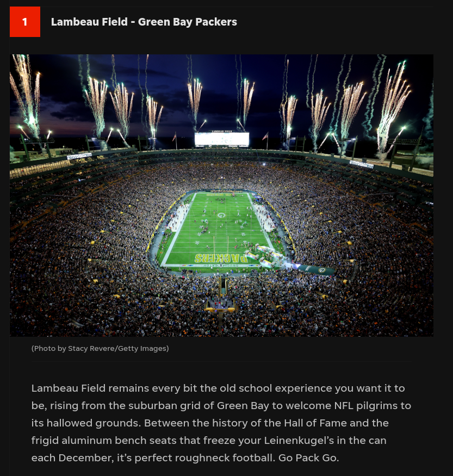
Task: Click the word Leinenkugel's in the paragraph
Action: coord(299,441)
